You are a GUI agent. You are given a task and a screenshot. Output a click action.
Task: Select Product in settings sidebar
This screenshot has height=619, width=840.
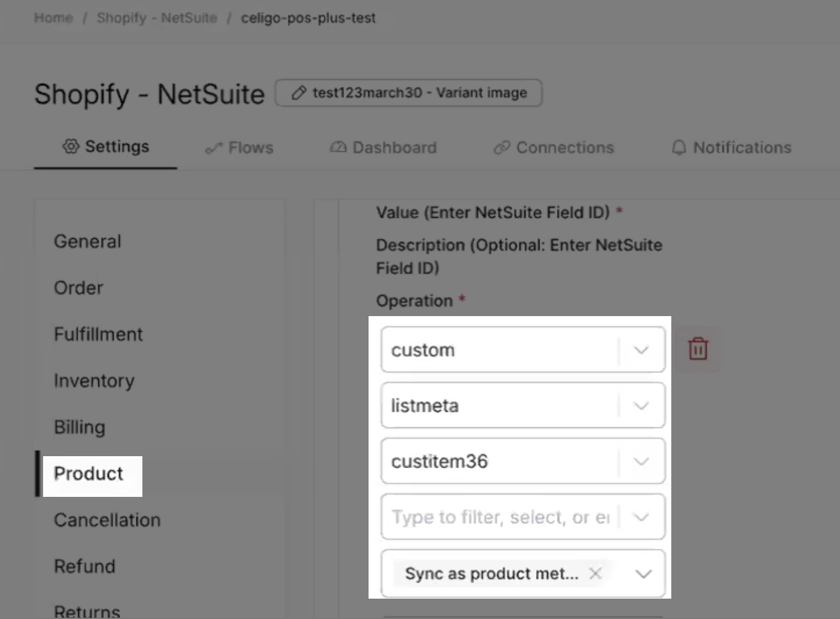pyautogui.click(x=89, y=474)
